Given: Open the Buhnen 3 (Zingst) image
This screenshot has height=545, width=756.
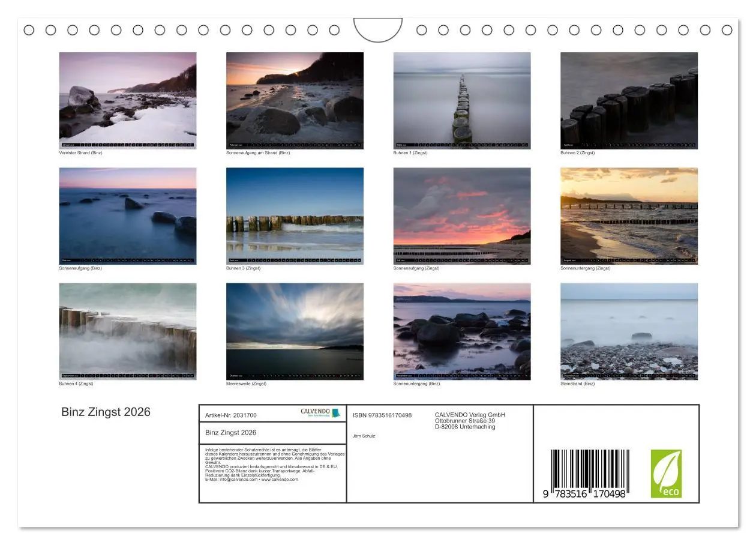Looking at the screenshot, I should pyautogui.click(x=295, y=216).
